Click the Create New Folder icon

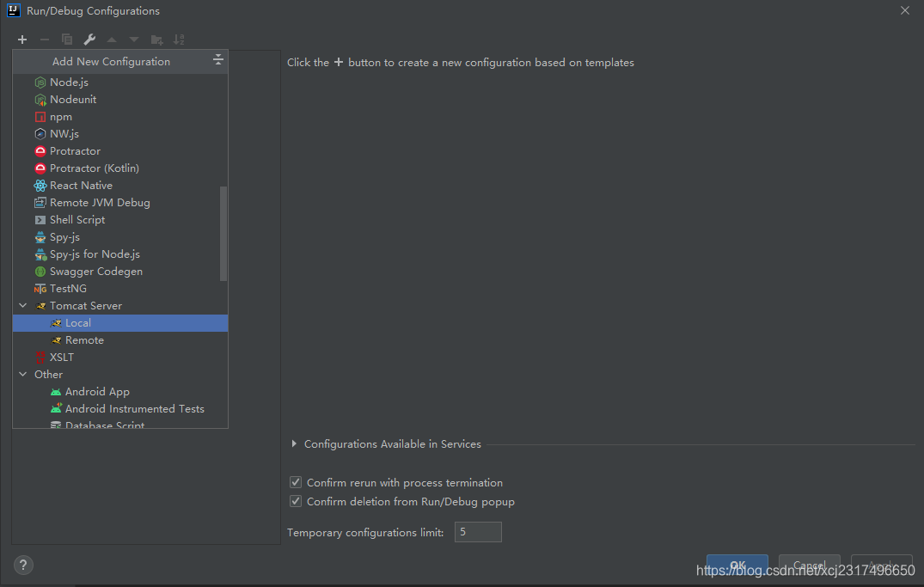(x=156, y=40)
